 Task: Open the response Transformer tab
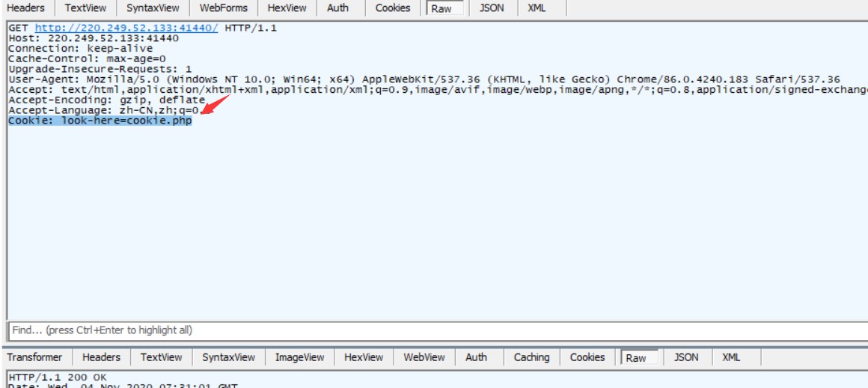pos(34,357)
